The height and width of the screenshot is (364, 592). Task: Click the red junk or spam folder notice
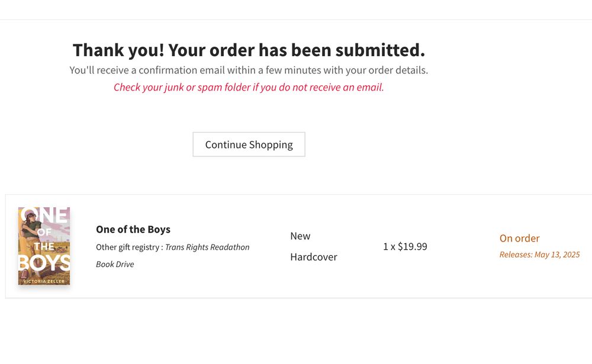click(x=249, y=87)
